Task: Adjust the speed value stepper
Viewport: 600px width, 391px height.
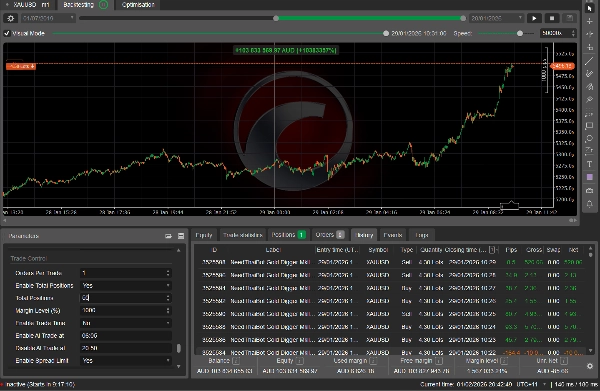Action: point(573,33)
